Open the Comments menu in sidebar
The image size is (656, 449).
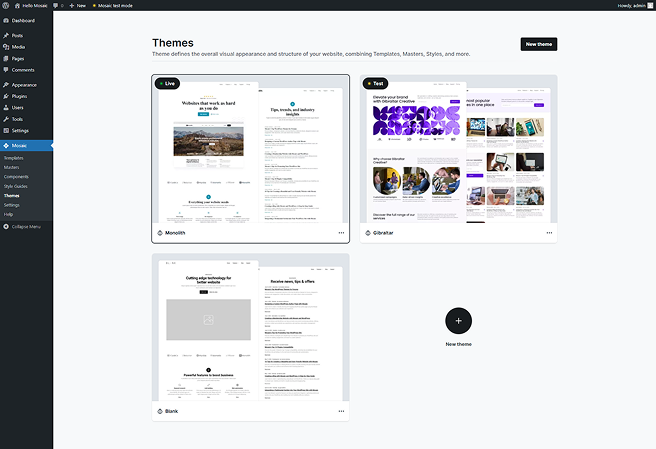click(x=26, y=70)
